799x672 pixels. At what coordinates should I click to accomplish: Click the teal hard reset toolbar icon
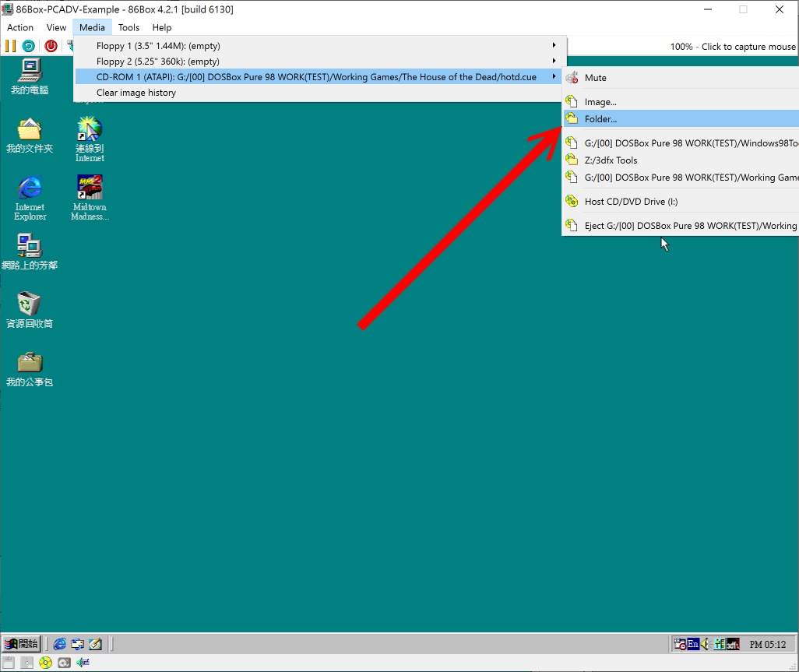[29, 47]
